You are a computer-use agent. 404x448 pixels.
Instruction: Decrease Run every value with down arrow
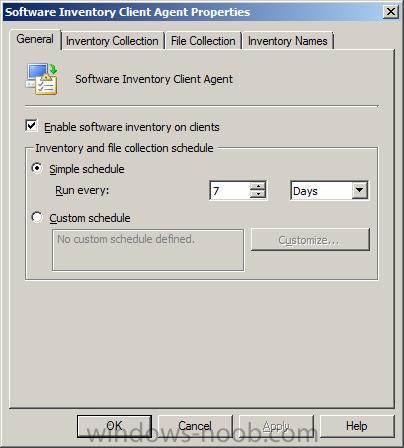click(x=258, y=195)
